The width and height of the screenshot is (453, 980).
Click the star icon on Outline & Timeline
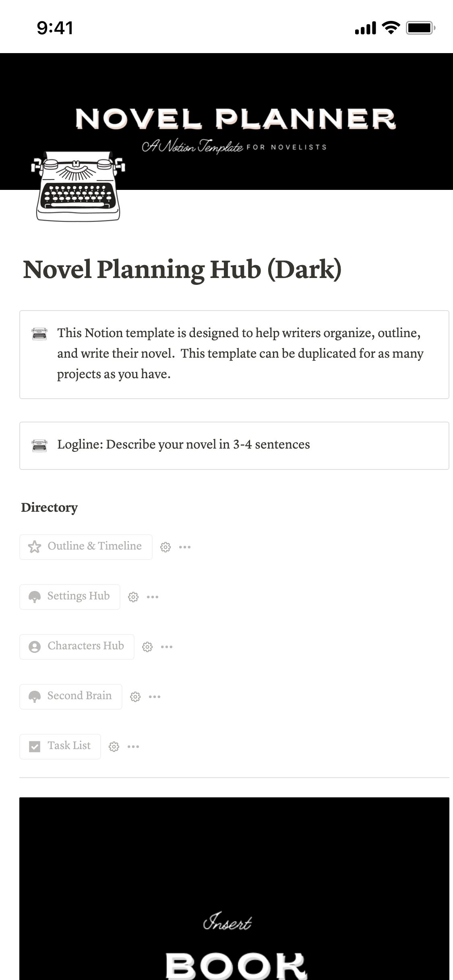pyautogui.click(x=35, y=547)
